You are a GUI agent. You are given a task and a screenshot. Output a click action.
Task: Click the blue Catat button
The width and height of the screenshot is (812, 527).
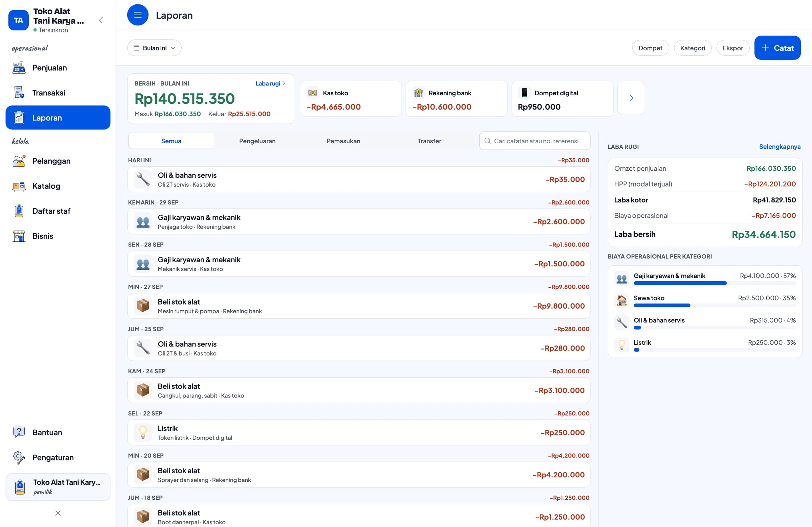777,48
